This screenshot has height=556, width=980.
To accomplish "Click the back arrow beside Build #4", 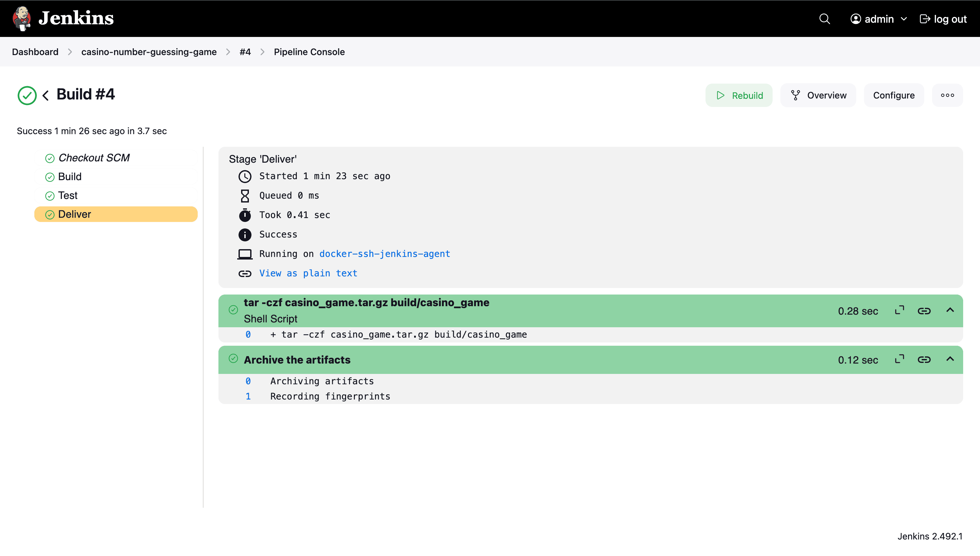I will [46, 95].
